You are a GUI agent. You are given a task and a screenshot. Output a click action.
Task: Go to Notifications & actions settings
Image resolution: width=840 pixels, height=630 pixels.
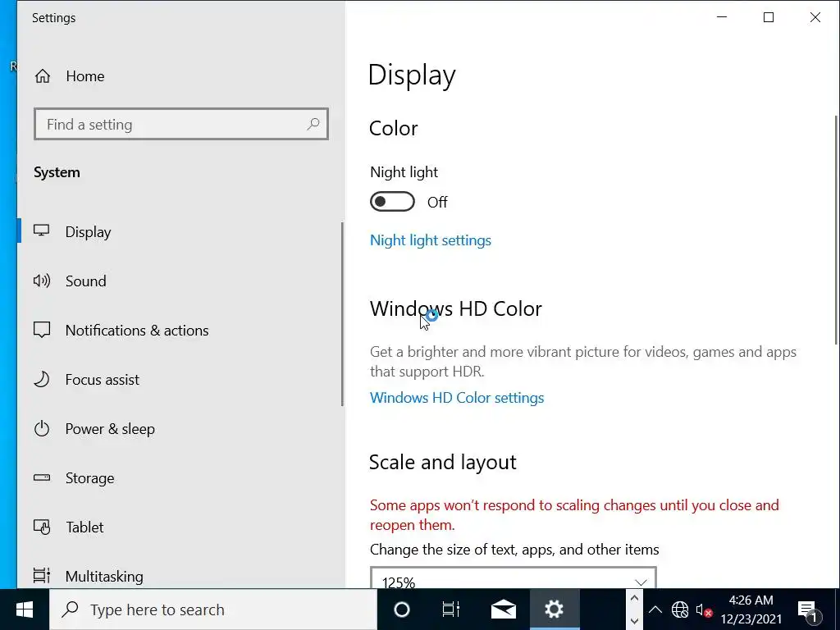[x=180, y=330]
